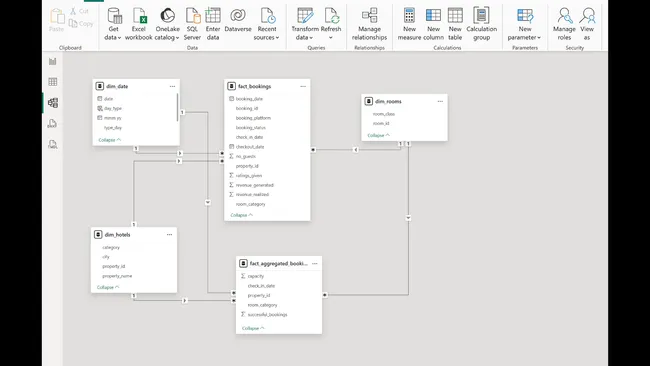This screenshot has width=650, height=366.
Task: Select Model view in sidebar
Action: click(53, 103)
